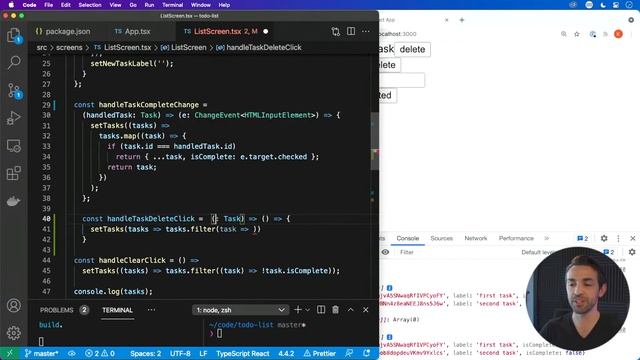
Task: Open the Terminal menu in menu bar
Action: click(x=172, y=5)
